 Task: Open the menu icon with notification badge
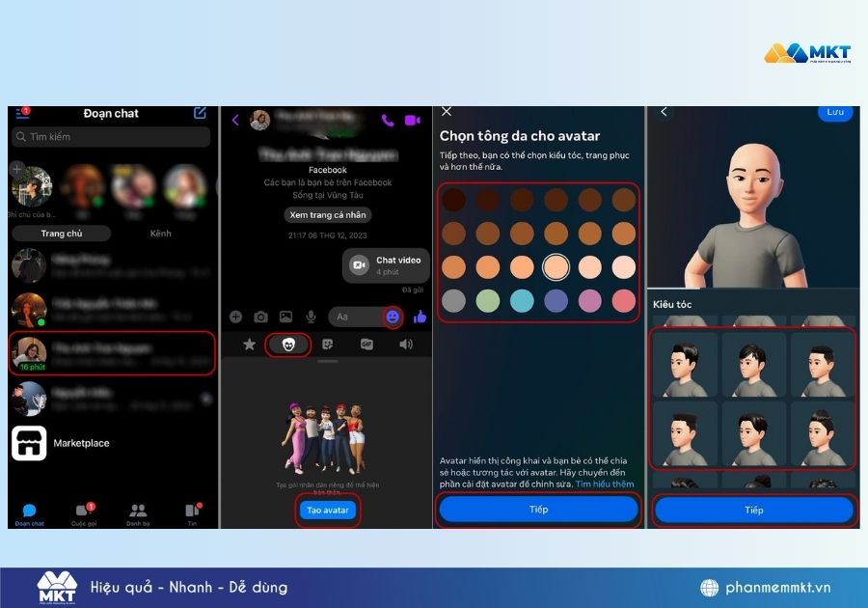click(23, 113)
